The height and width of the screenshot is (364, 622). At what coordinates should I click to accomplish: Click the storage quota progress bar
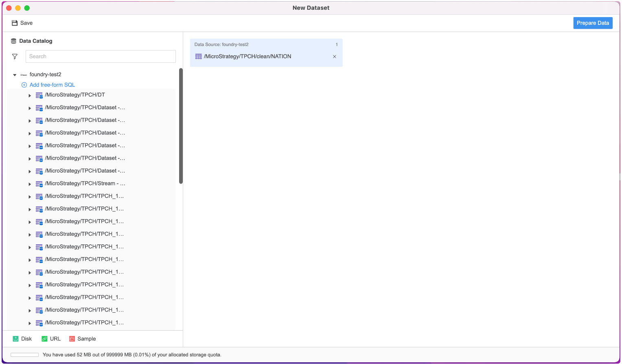(x=24, y=355)
